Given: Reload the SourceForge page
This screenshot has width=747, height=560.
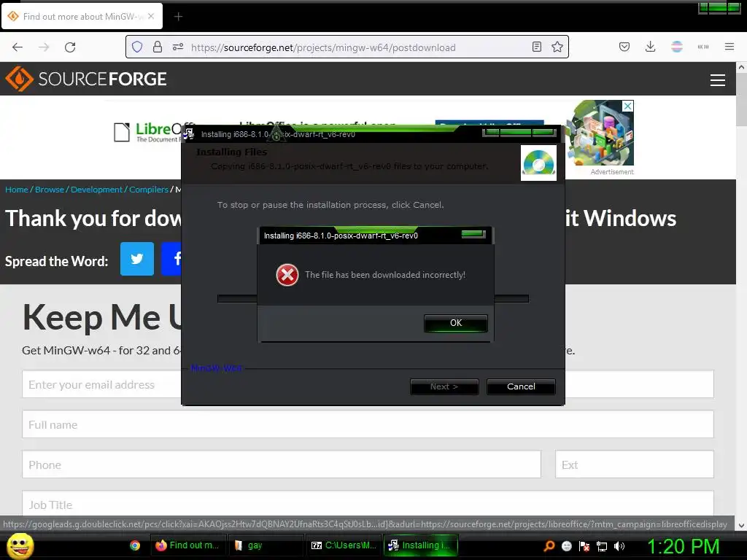Looking at the screenshot, I should 70,47.
